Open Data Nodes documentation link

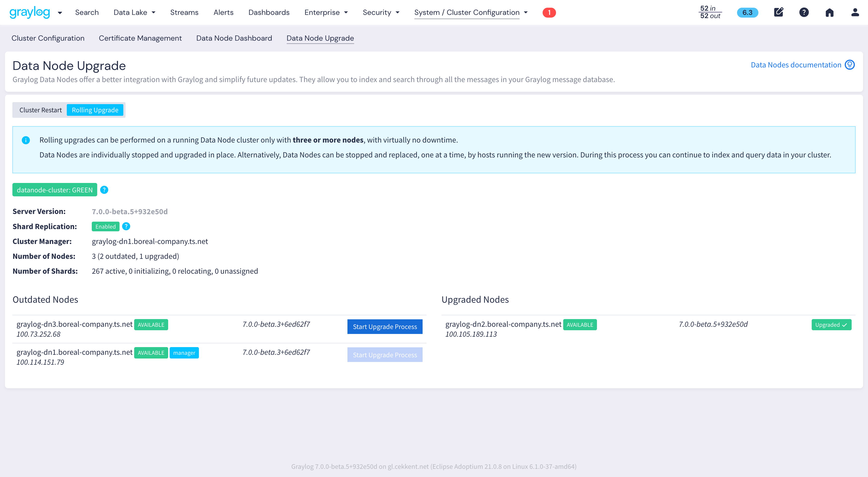tap(796, 65)
